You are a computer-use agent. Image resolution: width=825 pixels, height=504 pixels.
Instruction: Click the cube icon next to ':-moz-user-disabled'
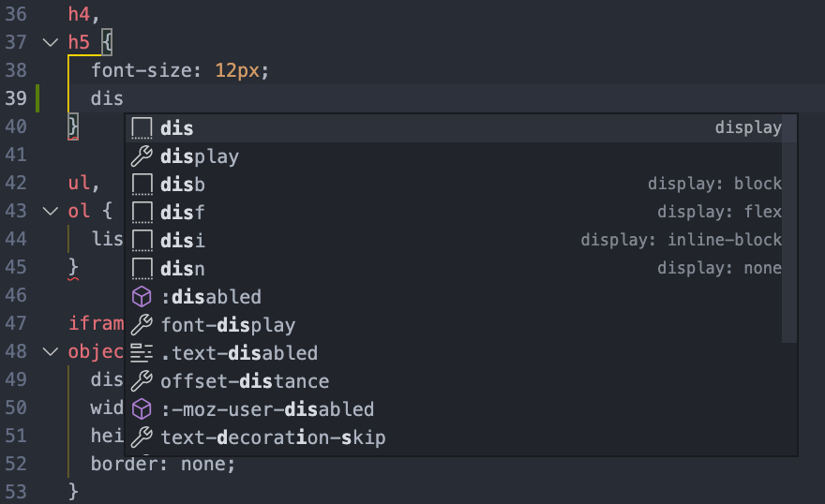142,409
